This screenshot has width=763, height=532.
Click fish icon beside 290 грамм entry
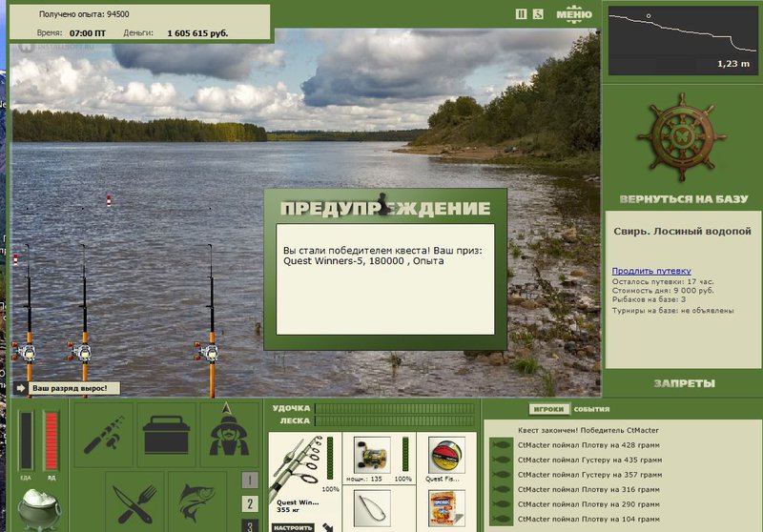(502, 504)
